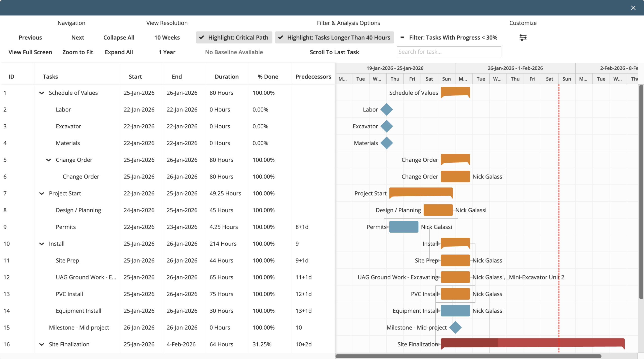Select the Equipment Install blue bar
The width and height of the screenshot is (644, 359).
[x=455, y=311]
